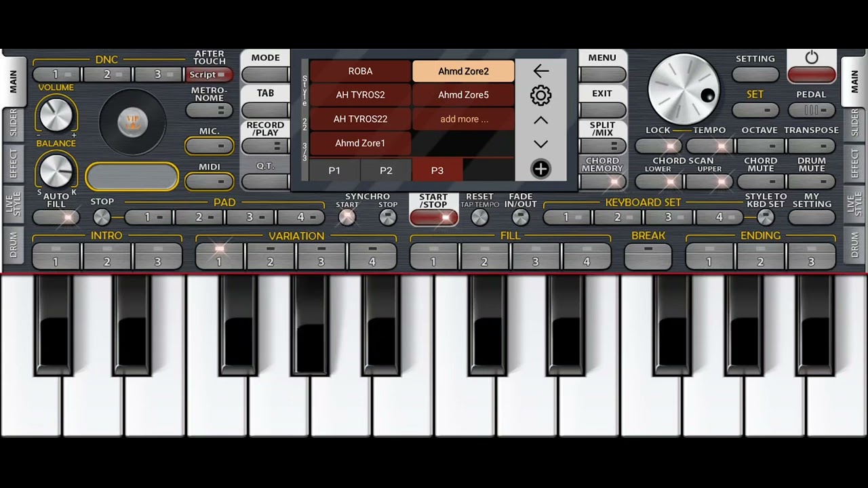Select the Ahmd Zore2 style

tap(463, 71)
